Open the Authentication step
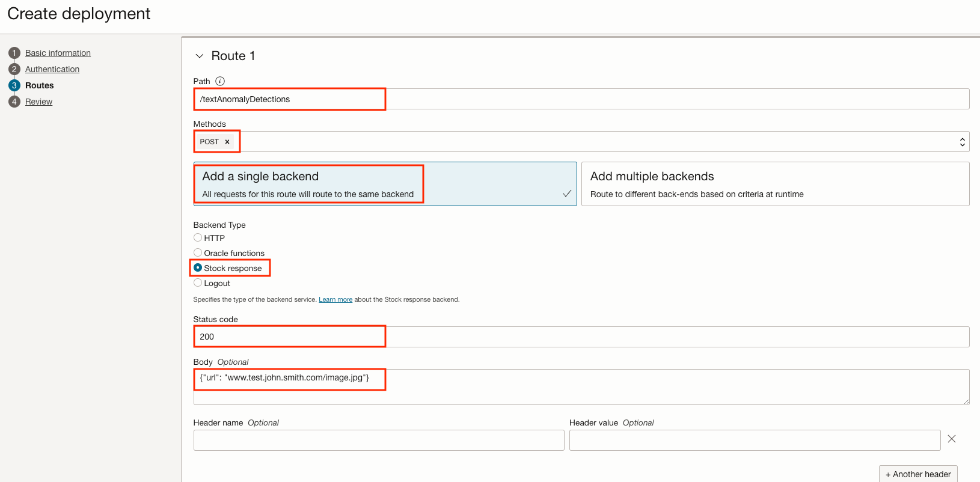 pos(52,69)
